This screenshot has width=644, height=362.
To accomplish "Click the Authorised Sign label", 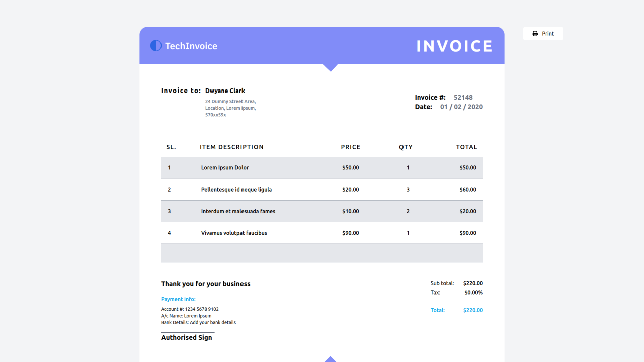I will (187, 338).
